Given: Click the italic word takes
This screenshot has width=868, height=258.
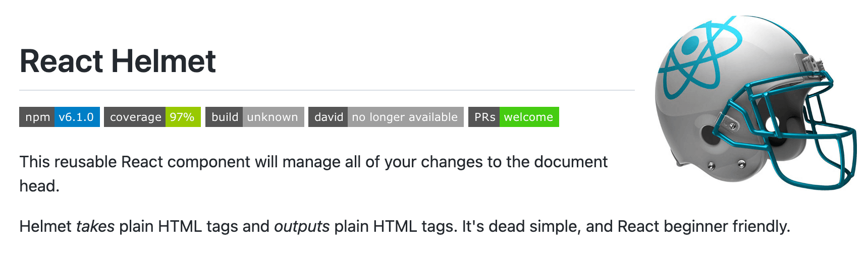Looking at the screenshot, I should (x=95, y=226).
